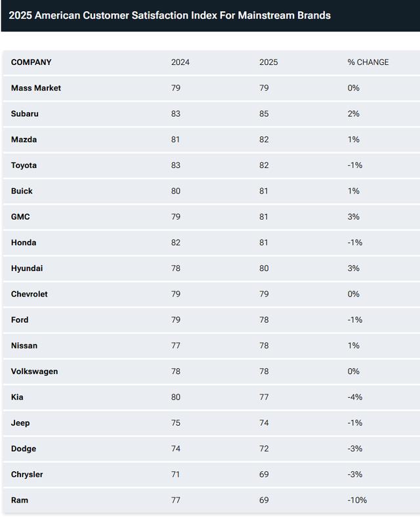Select Ram's -10% change value

tap(357, 500)
